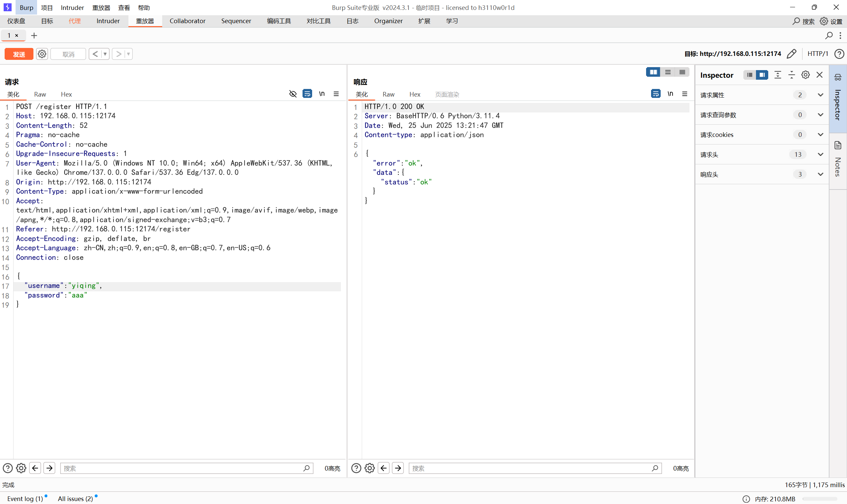The width and height of the screenshot is (847, 504).
Task: Toggle request \n newline display
Action: (322, 94)
